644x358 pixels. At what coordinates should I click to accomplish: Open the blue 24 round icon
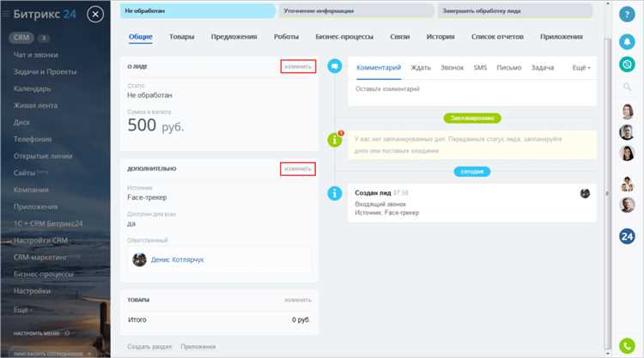[627, 236]
